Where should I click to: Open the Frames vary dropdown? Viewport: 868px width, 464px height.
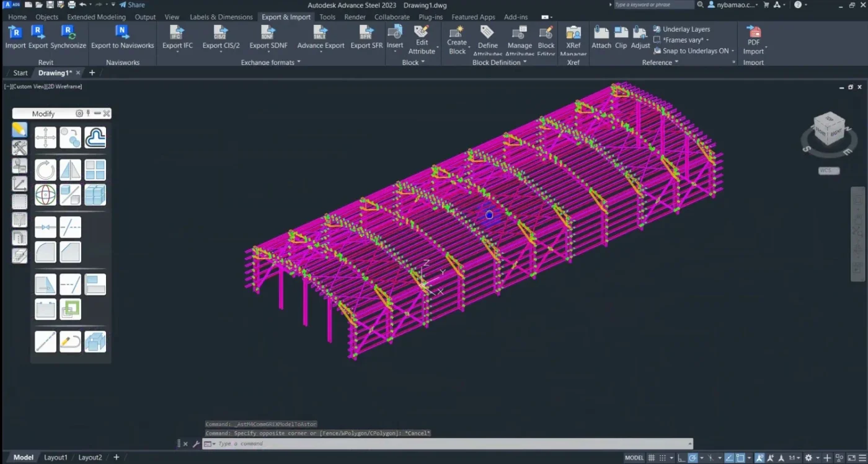point(681,40)
